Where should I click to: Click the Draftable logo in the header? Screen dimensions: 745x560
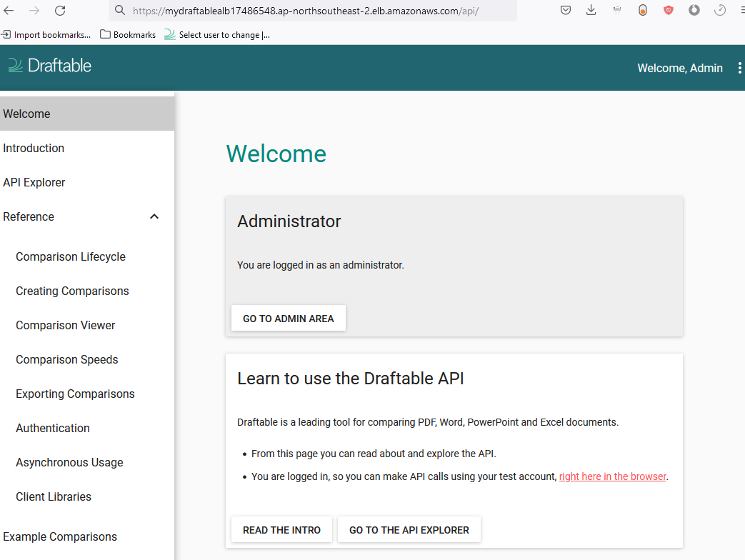pos(50,66)
